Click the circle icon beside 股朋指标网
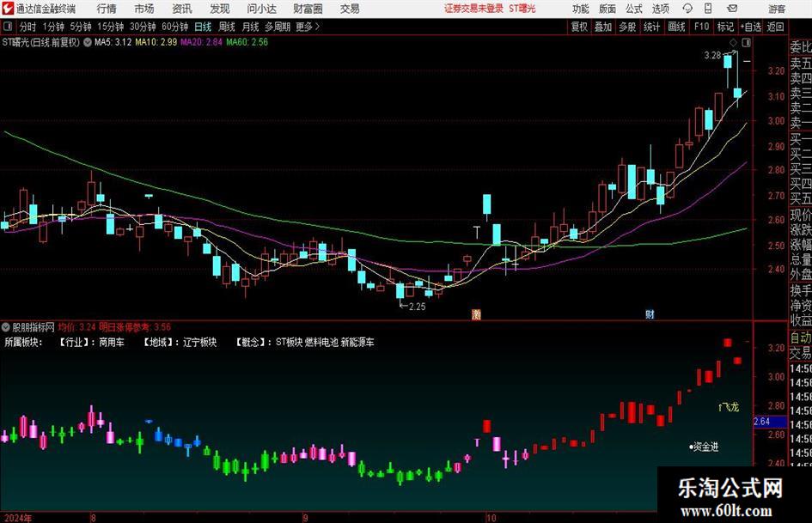812x523 pixels. (x=6, y=327)
